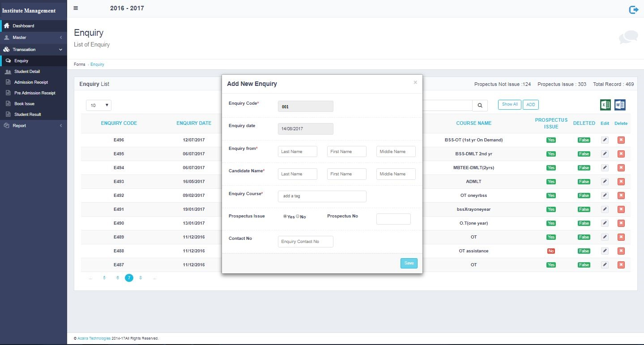Click the logout icon in top-right corner
Viewport: 644px width, 345px height.
click(633, 9)
